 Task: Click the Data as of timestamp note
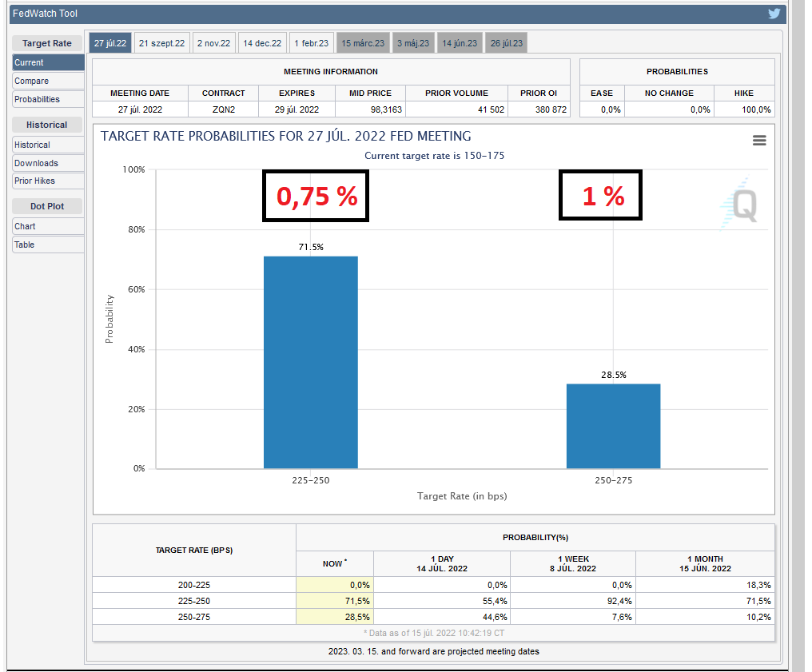pyautogui.click(x=434, y=633)
